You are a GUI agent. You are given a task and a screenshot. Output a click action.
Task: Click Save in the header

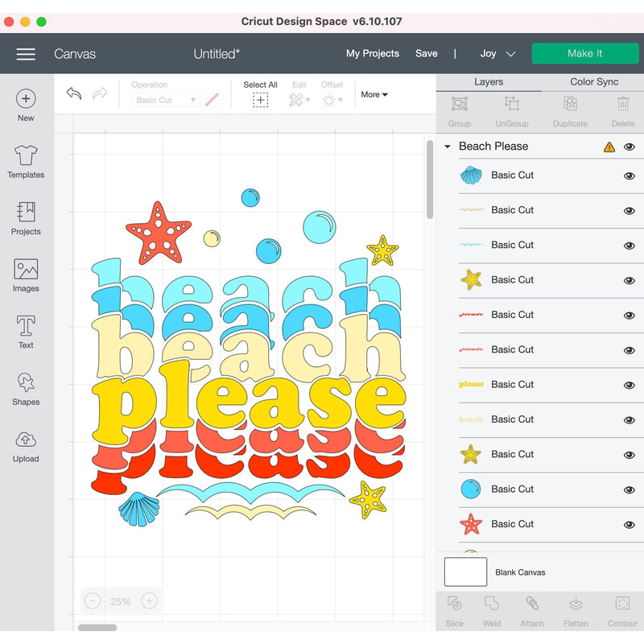[x=426, y=54]
